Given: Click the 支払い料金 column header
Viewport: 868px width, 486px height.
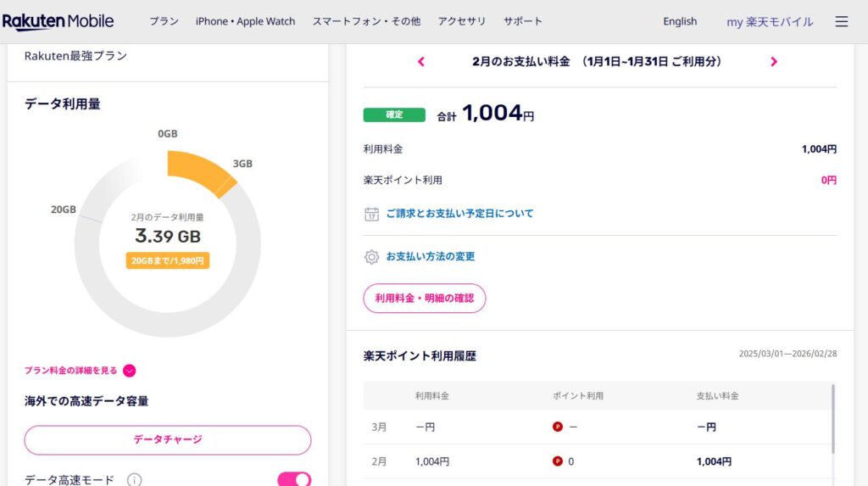Looking at the screenshot, I should 717,396.
